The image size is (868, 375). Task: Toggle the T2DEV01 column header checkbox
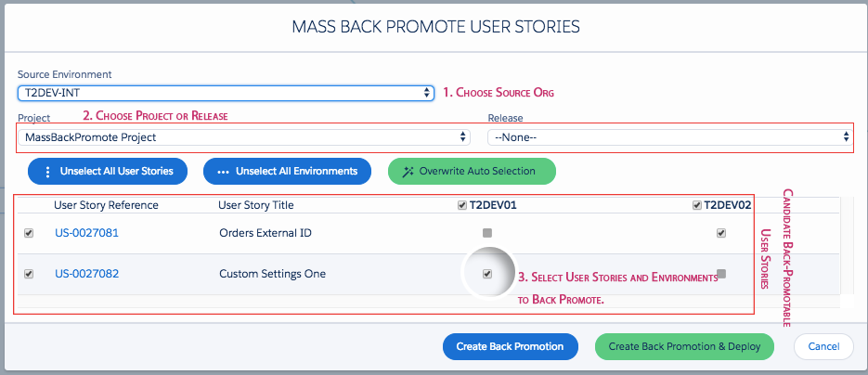point(462,205)
